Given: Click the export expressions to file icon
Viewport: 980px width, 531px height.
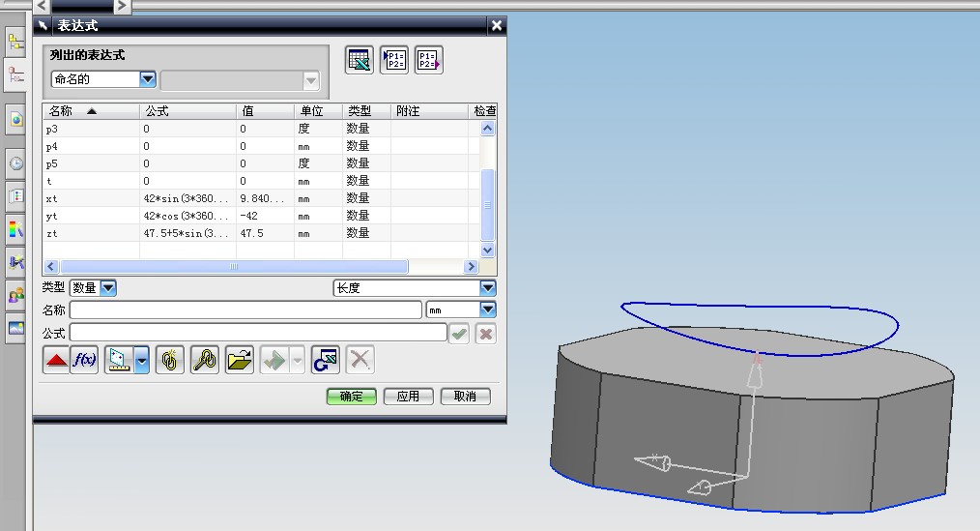Looking at the screenshot, I should (x=429, y=60).
